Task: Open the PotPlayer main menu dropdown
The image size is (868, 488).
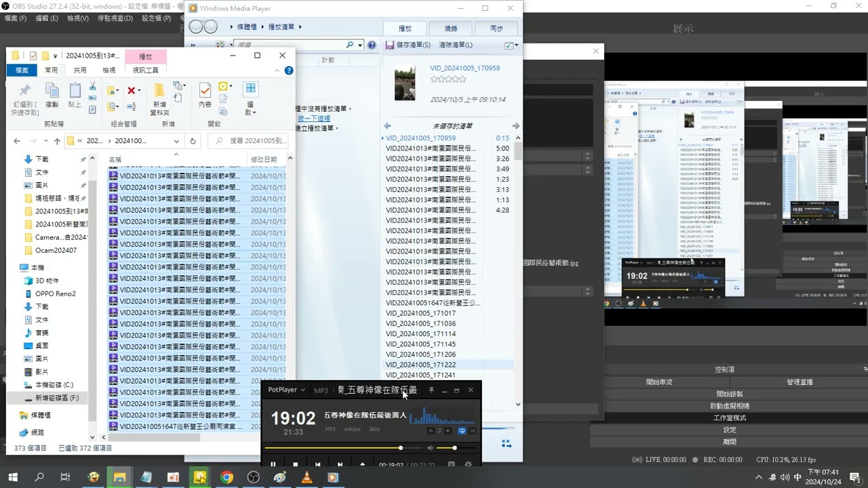Action: pyautogui.click(x=285, y=390)
